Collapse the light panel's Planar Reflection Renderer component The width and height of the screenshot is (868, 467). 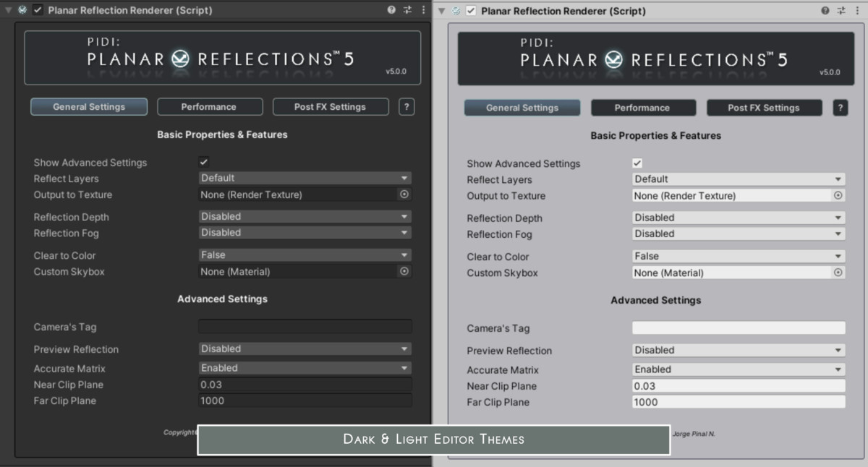[442, 11]
